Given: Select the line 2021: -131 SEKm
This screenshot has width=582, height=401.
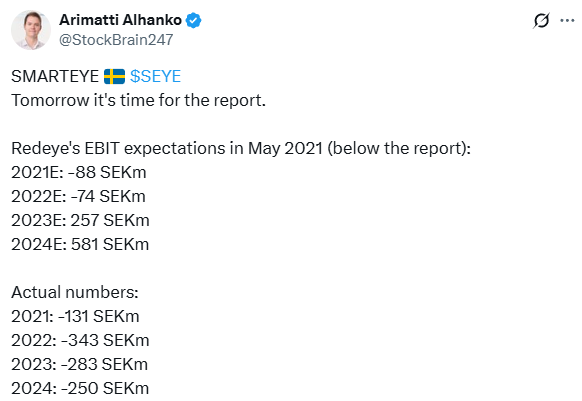Looking at the screenshot, I should (x=75, y=316).
